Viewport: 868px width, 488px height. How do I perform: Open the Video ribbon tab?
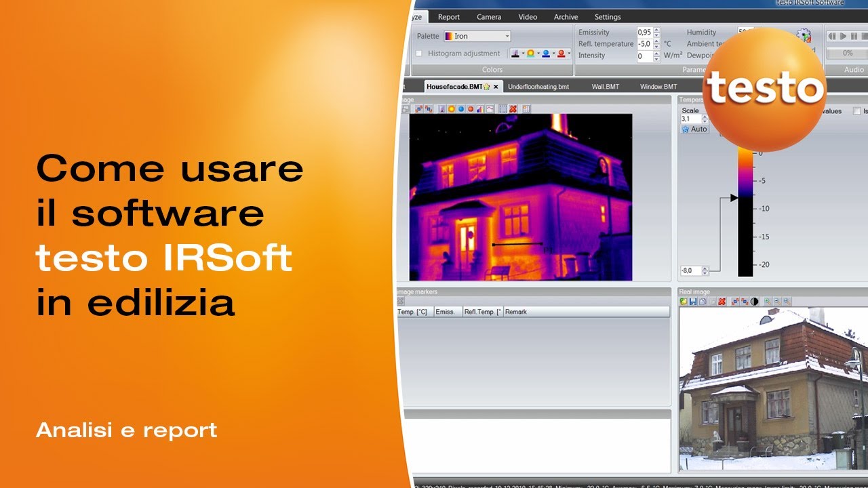[528, 17]
